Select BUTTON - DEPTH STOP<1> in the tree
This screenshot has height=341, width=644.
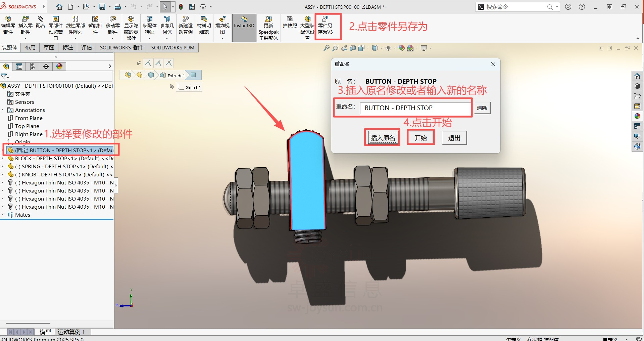click(x=60, y=150)
